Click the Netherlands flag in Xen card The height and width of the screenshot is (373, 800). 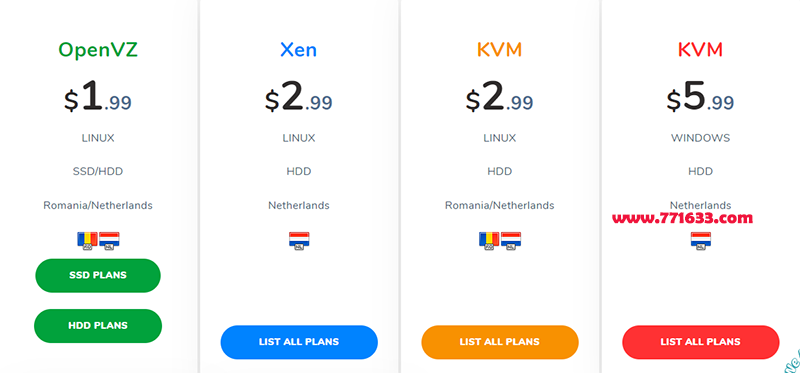299,241
